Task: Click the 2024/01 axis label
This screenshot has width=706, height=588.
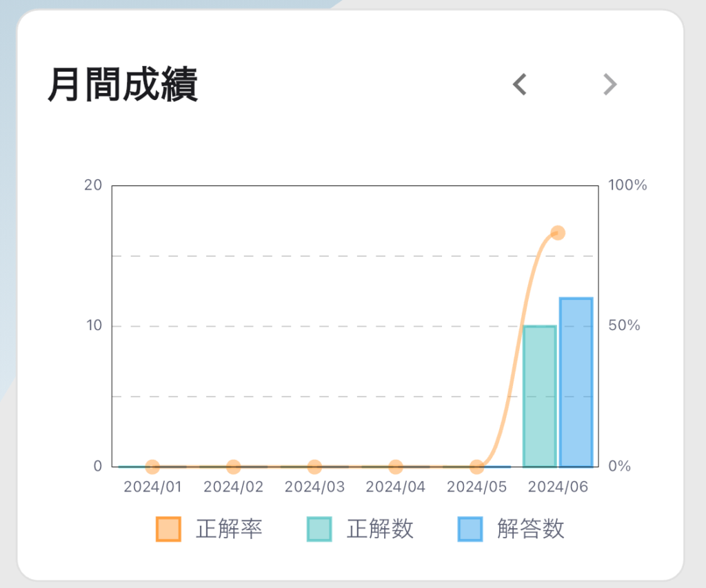Action: point(152,487)
